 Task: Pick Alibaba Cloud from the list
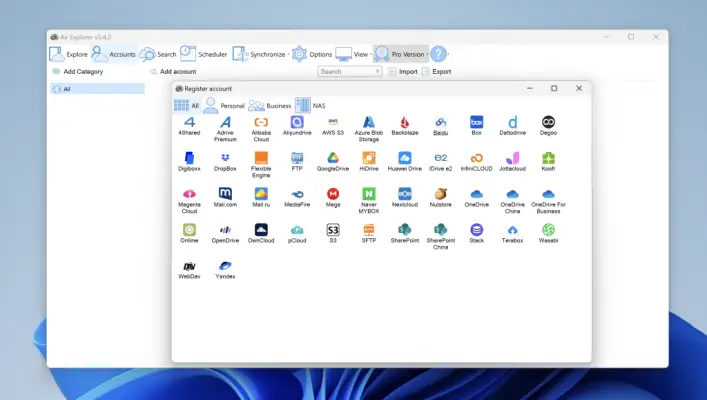[x=261, y=129]
